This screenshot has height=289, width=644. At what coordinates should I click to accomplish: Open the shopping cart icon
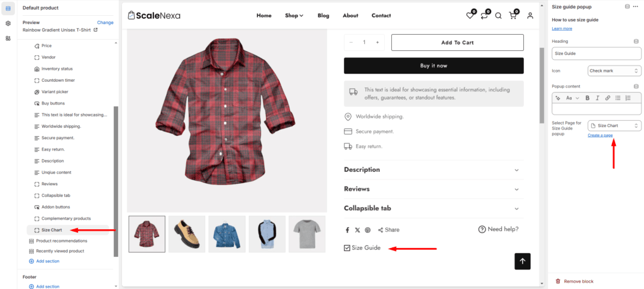pos(513,16)
